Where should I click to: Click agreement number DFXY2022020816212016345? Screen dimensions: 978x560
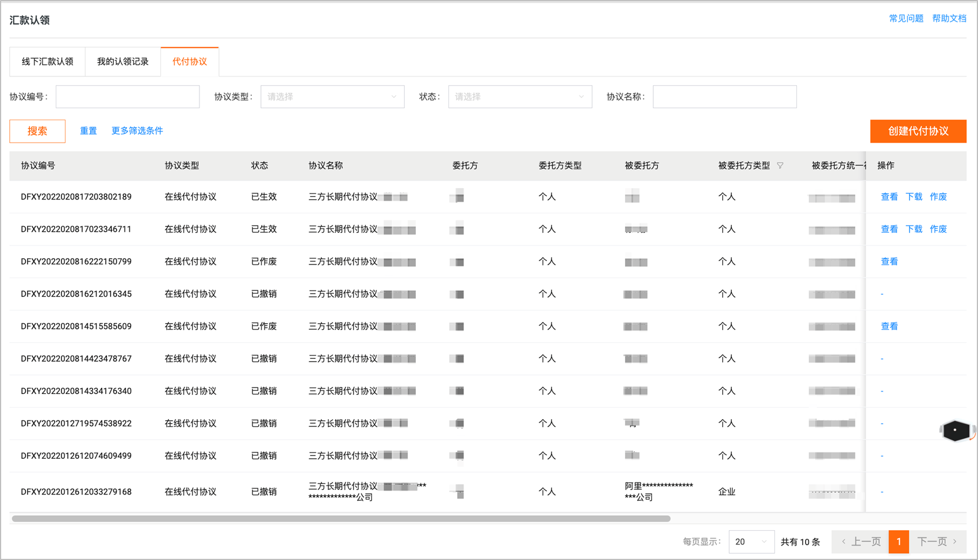pos(76,294)
